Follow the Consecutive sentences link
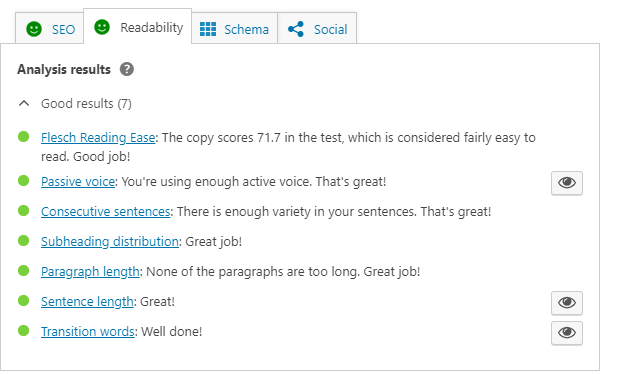This screenshot has height=374, width=635. coord(105,211)
